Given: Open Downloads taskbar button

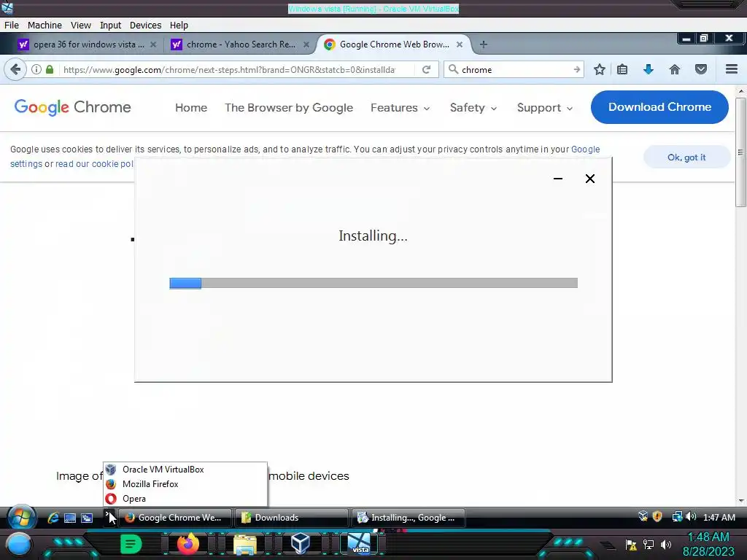Looking at the screenshot, I should tap(292, 518).
